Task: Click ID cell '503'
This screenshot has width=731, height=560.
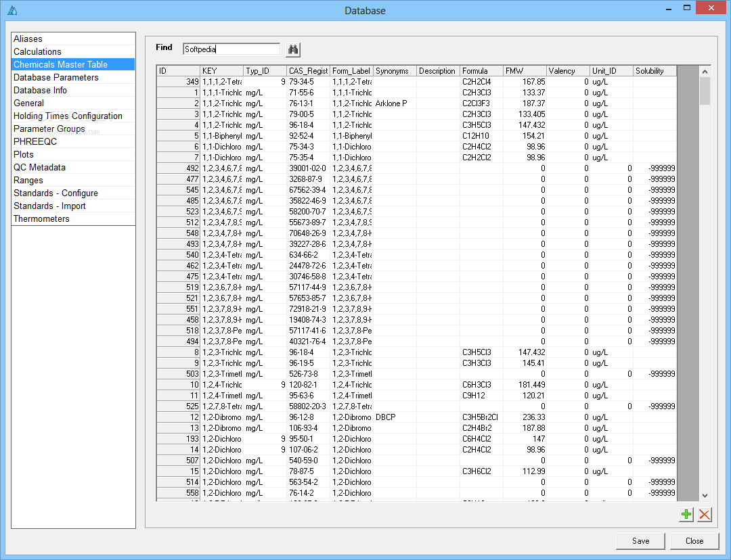Action: pyautogui.click(x=179, y=374)
